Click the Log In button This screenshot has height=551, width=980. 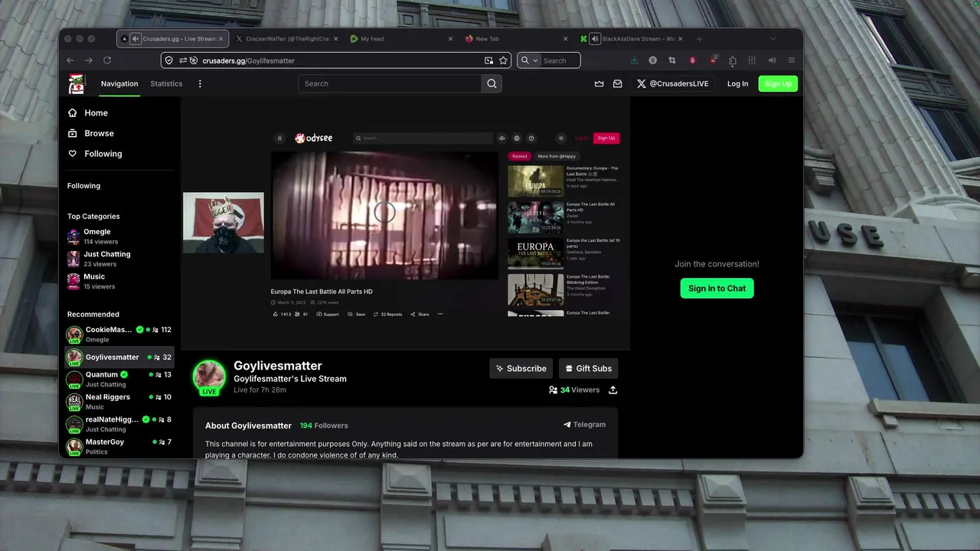(x=737, y=83)
